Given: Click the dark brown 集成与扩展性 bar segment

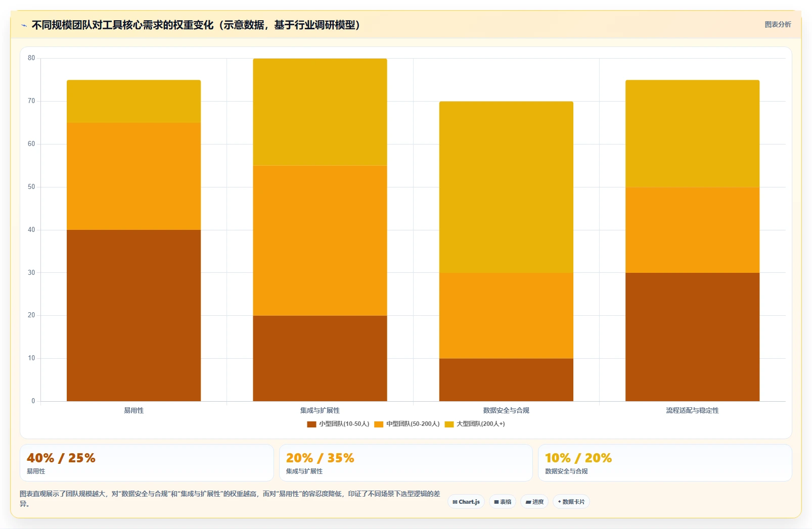Looking at the screenshot, I should [x=320, y=358].
